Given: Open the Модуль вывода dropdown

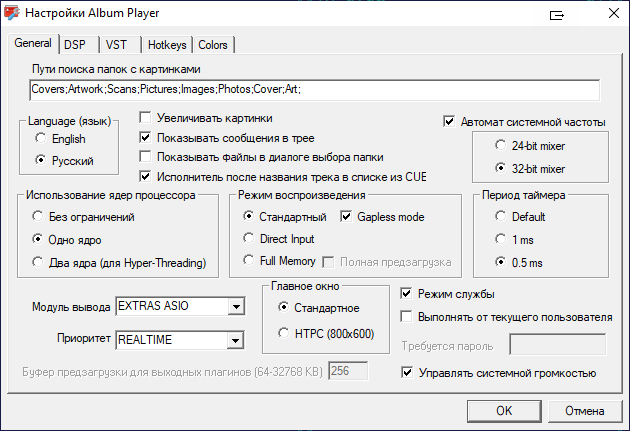Looking at the screenshot, I should point(236,306).
